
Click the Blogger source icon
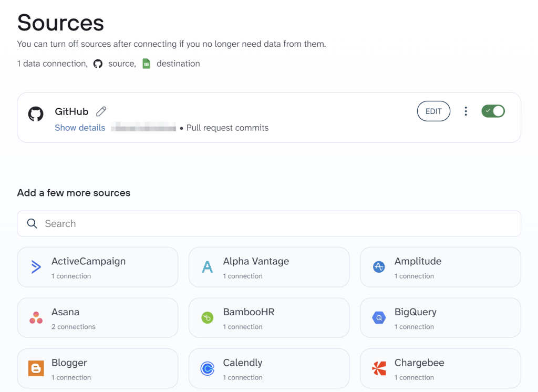click(x=36, y=368)
